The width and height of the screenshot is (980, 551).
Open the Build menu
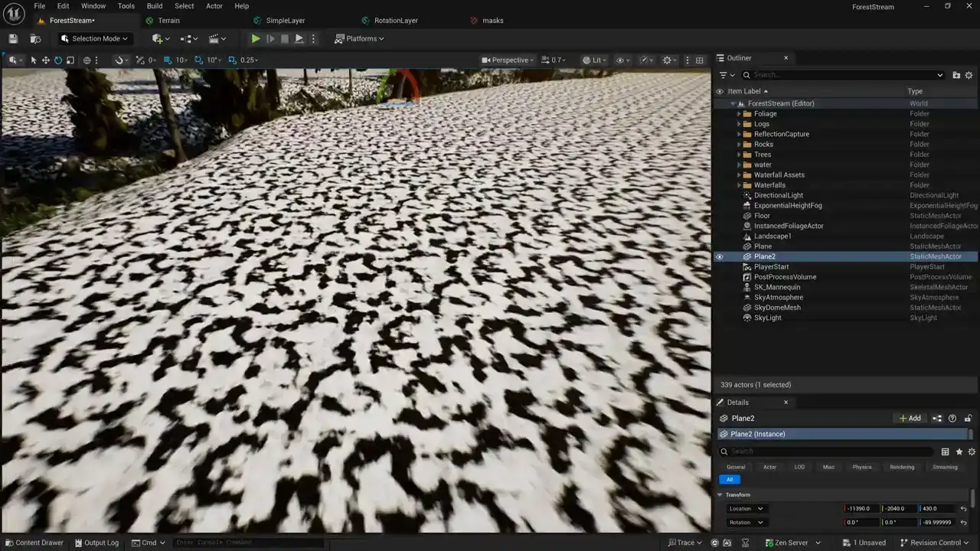coord(155,6)
